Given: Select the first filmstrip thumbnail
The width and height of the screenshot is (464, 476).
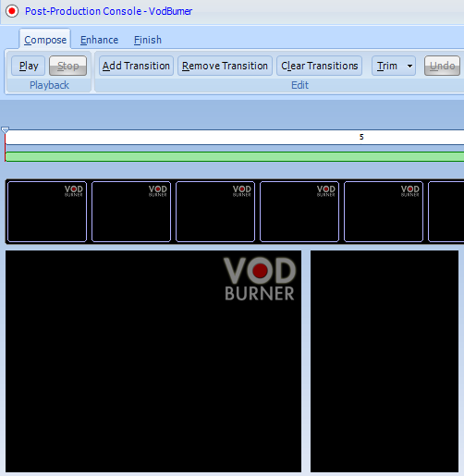Looking at the screenshot, I should point(47,212).
